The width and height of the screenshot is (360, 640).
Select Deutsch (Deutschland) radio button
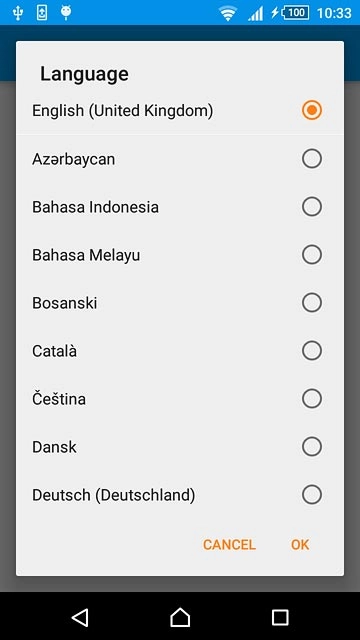(312, 495)
